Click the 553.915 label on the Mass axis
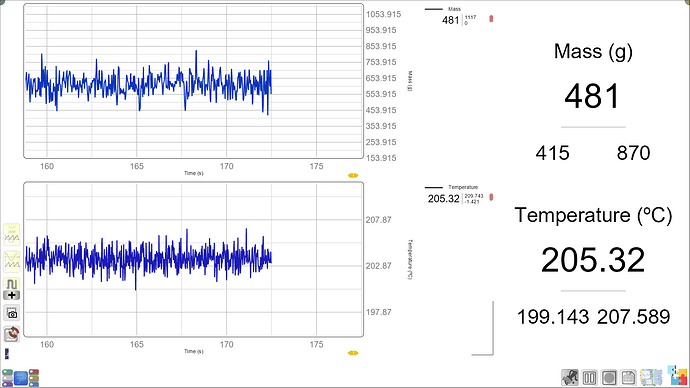Screen dimensions: 690x388 click(381, 94)
